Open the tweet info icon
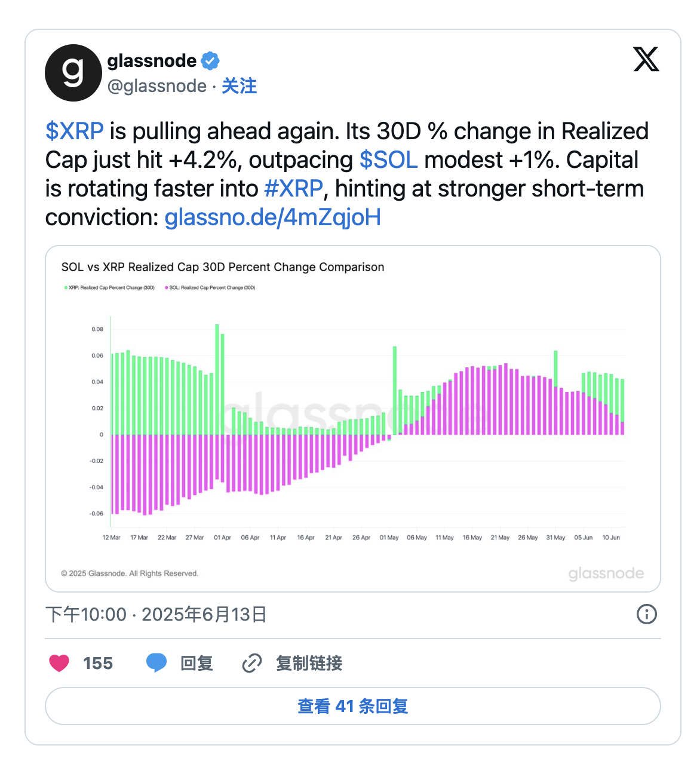Viewport: 700px width, 767px height. tap(647, 614)
